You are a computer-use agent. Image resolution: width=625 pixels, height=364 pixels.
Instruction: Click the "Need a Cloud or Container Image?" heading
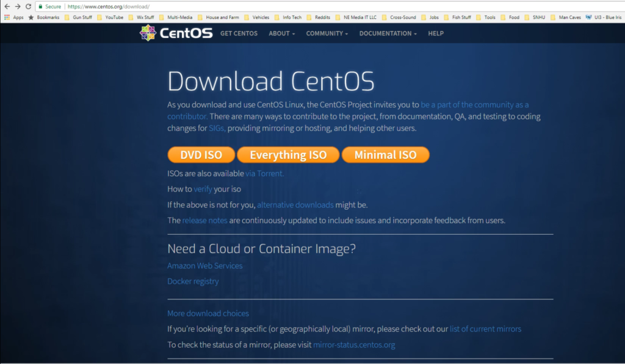[261, 249]
